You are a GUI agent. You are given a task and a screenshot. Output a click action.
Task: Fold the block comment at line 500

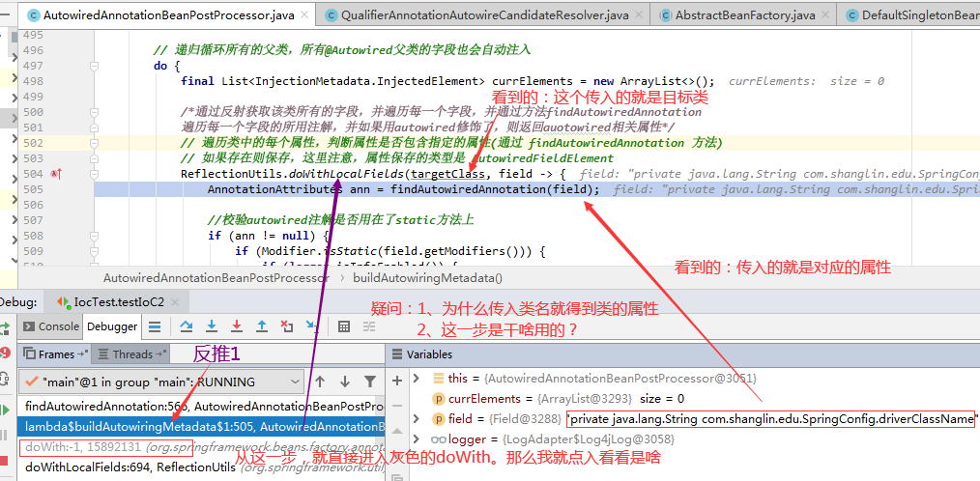click(x=95, y=112)
